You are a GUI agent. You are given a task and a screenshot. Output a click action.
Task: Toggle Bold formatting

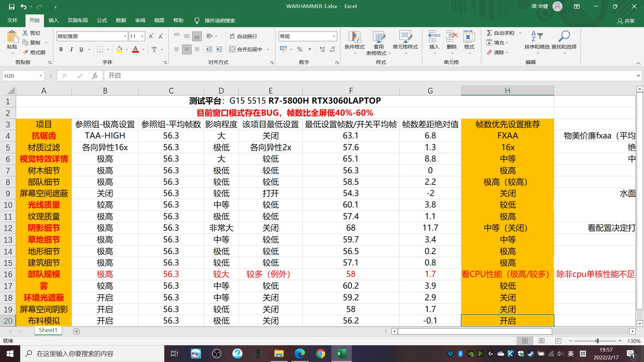61,49
